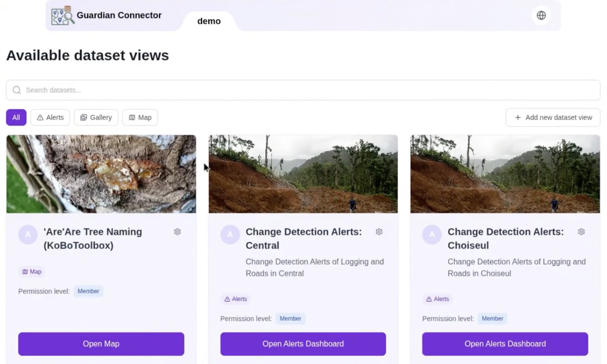Switch to the demo tab
Image resolution: width=607 pixels, height=364 pixels.
pyautogui.click(x=209, y=21)
